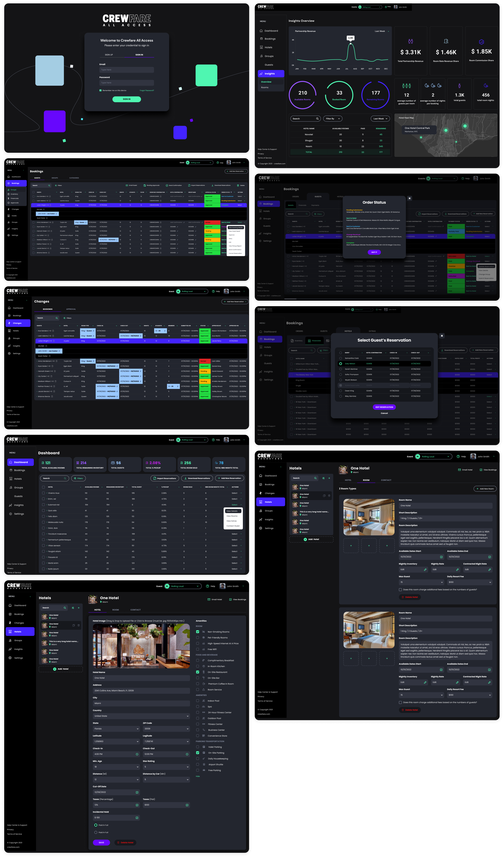
Task: Expand the ZIP Code dropdown
Action: coord(166,729)
